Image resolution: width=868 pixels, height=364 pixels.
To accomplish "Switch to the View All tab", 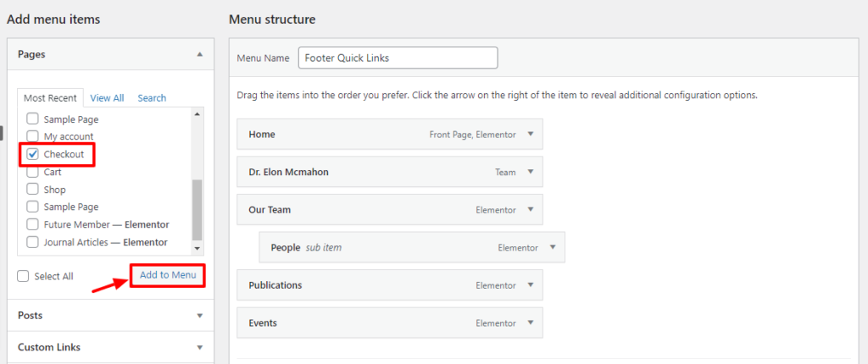I will 107,98.
